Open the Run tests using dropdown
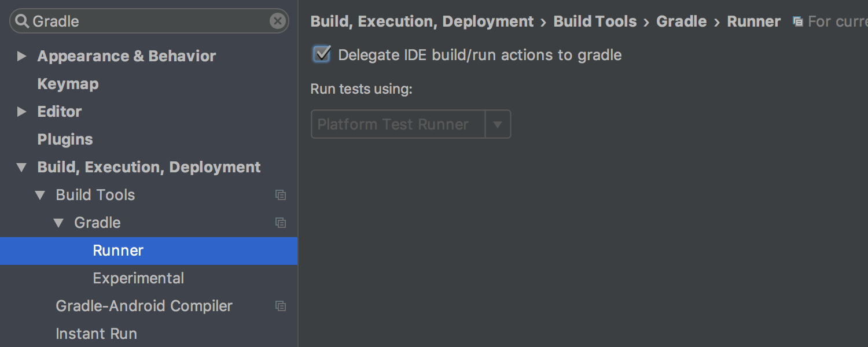 497,124
